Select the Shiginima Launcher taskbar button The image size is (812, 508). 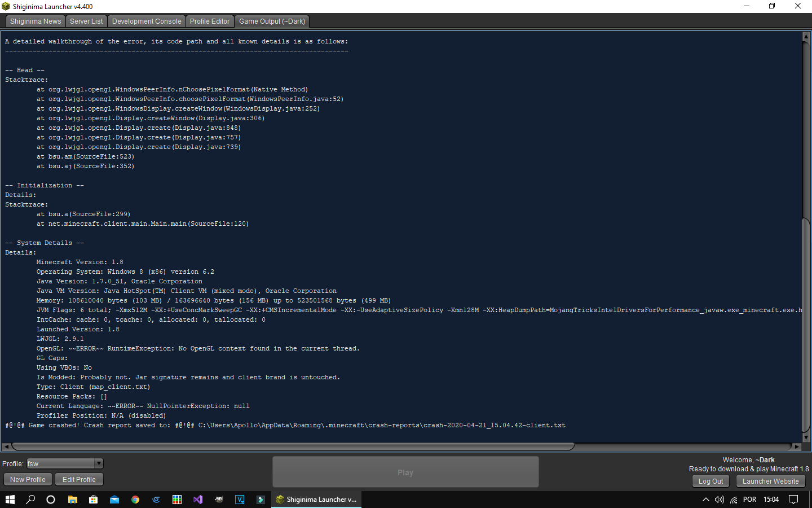click(316, 500)
